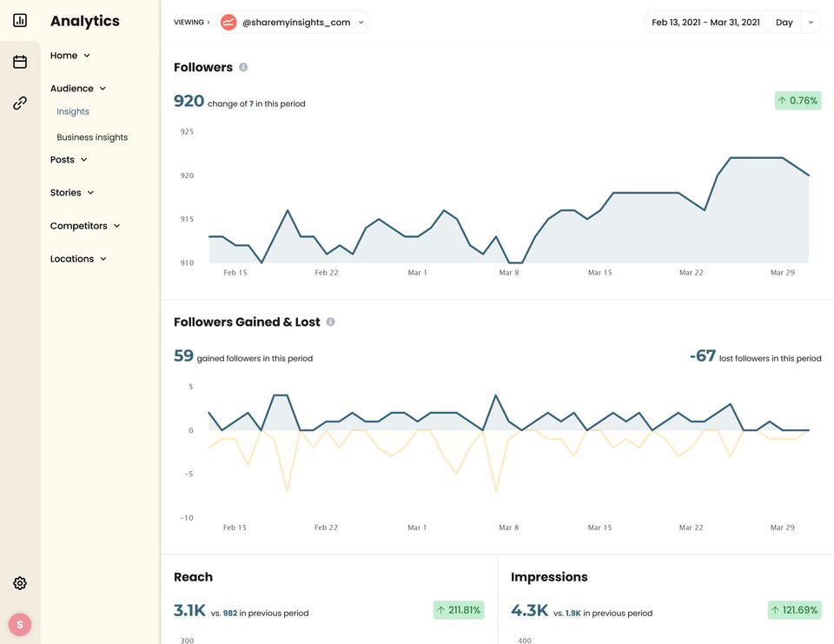Viewport: 834px width, 644px height.
Task: Expand the Competitors menu section
Action: (x=85, y=226)
